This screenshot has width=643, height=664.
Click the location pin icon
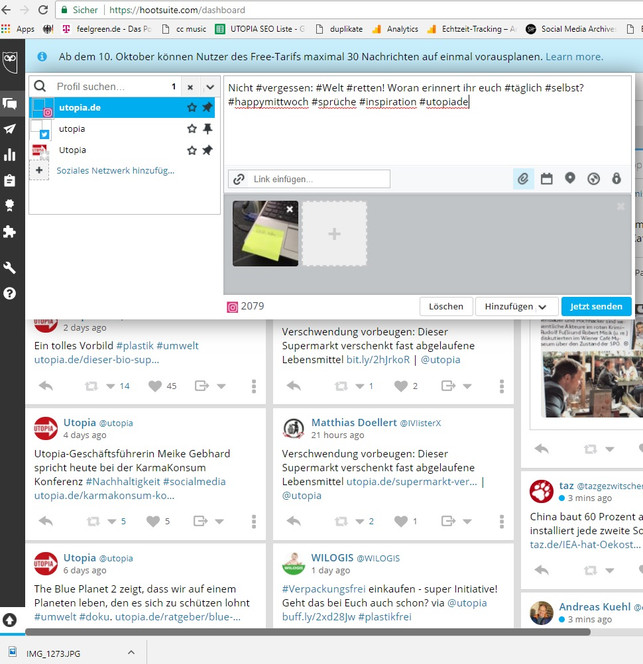pyautogui.click(x=570, y=178)
